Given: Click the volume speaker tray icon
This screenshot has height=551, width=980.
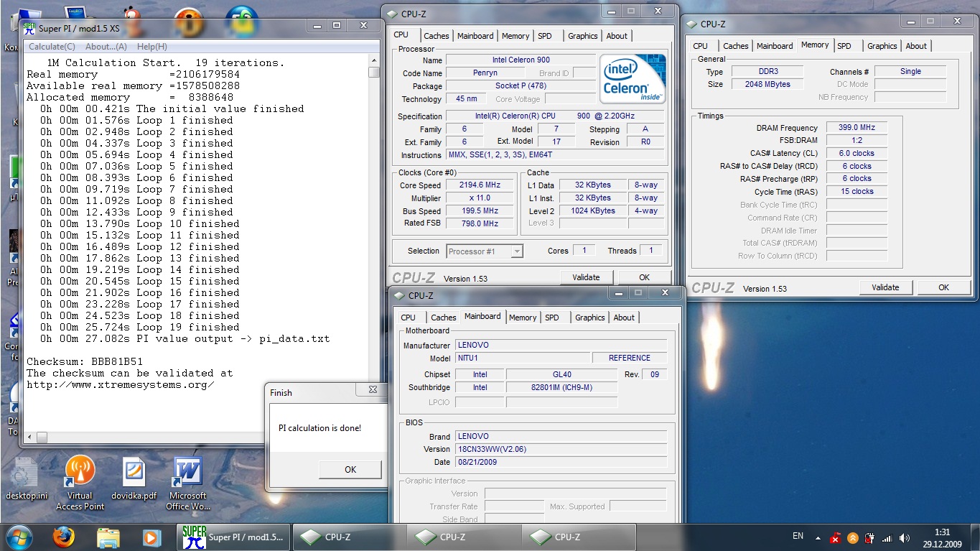Looking at the screenshot, I should [x=905, y=537].
